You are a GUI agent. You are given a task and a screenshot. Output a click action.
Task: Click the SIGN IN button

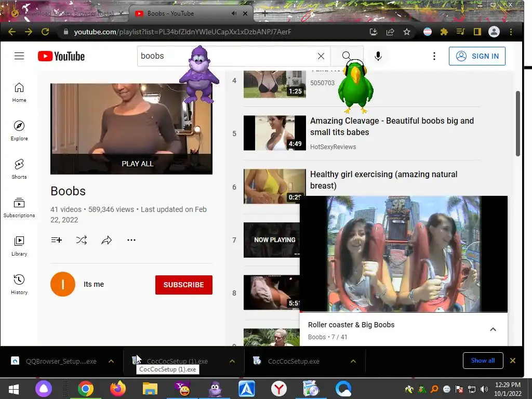[x=477, y=56]
